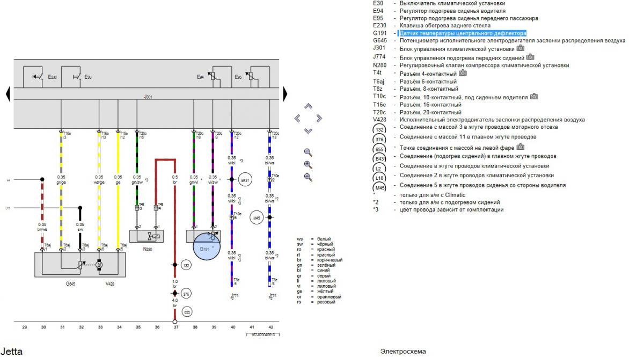Click note 'только для а/м с Climatic'

(x=433, y=195)
